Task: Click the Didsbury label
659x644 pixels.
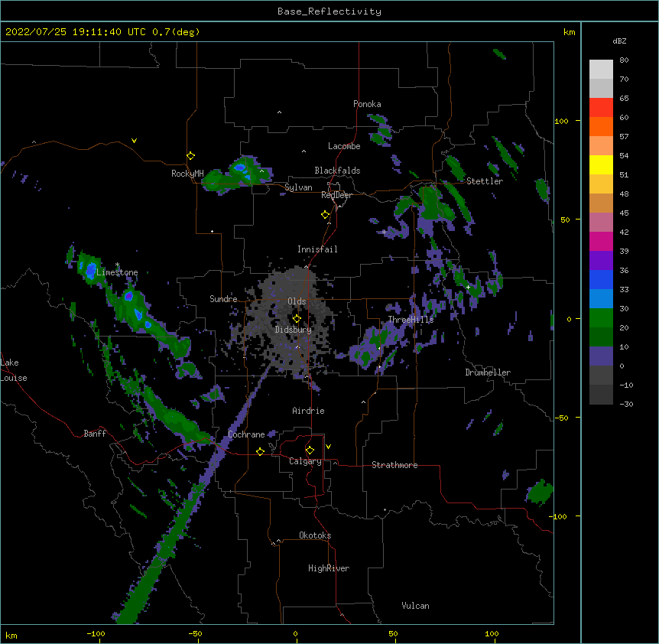Action: point(294,330)
